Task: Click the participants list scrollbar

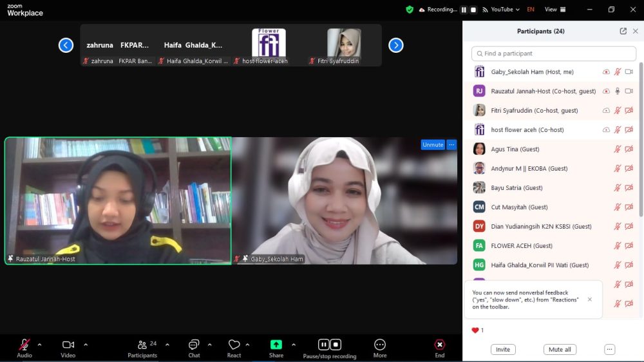Action: pyautogui.click(x=640, y=148)
